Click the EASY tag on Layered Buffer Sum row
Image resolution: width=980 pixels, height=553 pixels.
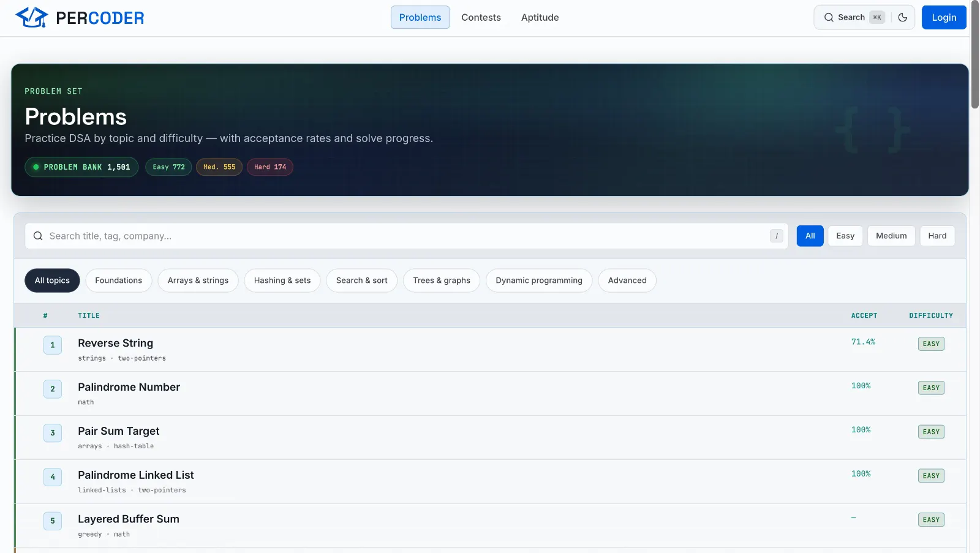pos(931,521)
